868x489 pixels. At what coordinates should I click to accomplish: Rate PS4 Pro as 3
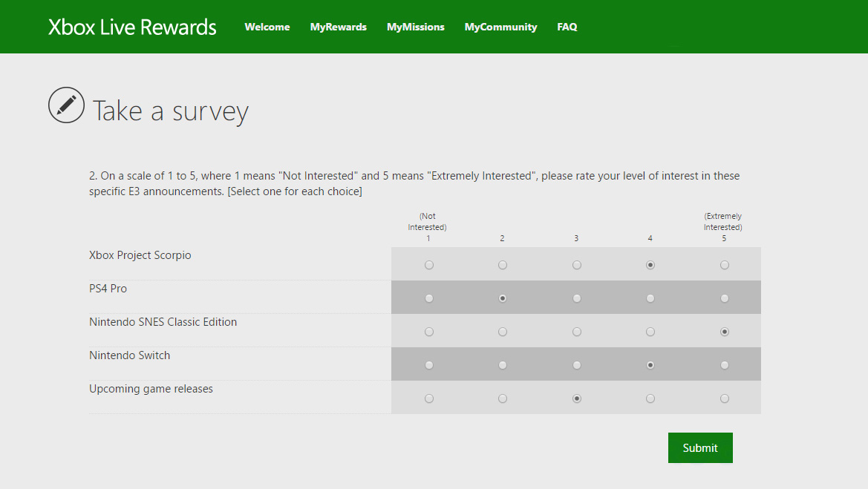(x=577, y=299)
